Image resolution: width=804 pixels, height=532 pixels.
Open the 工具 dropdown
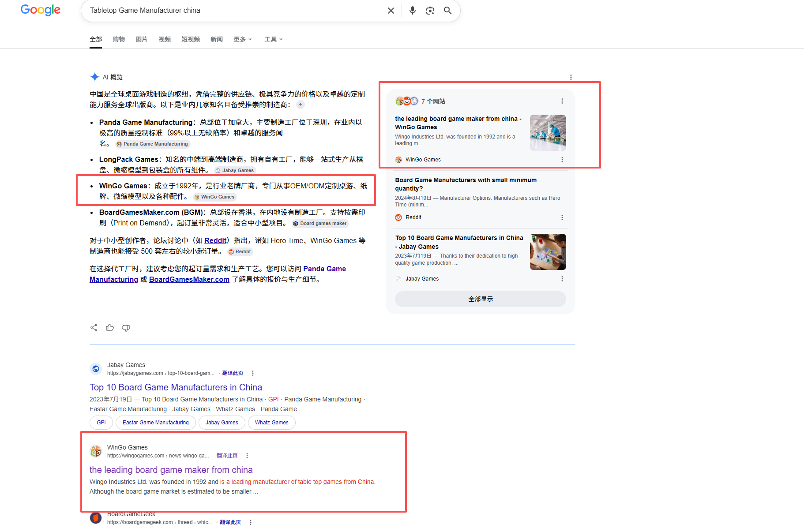click(x=274, y=39)
